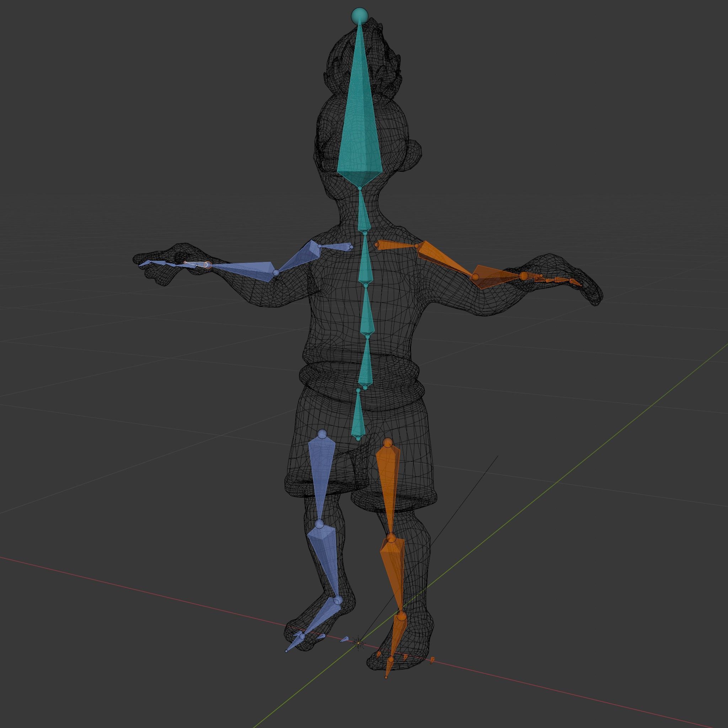Click the blue knee joint sphere

pyautogui.click(x=319, y=524)
